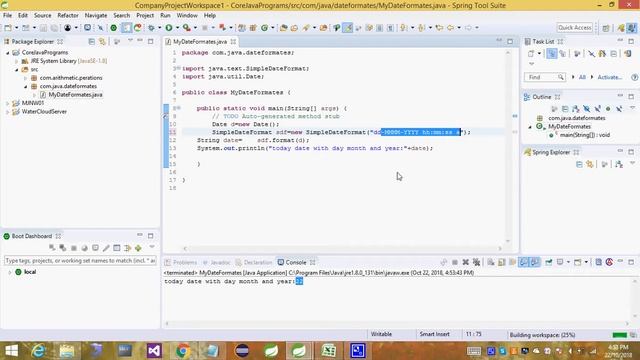Click the Last Edit Location arrow icon
Screen dimensions: 640x360
pyautogui.click(x=439, y=28)
